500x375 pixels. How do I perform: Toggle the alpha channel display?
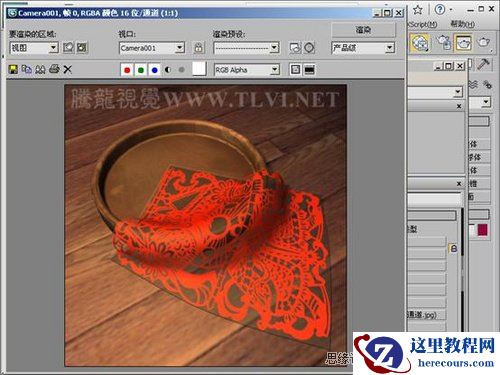[168, 70]
